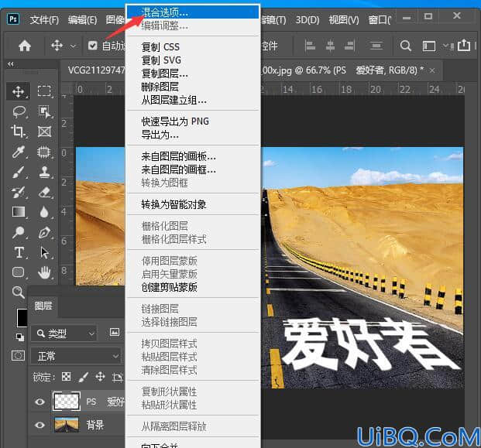Viewport: 481px width, 448px height.
Task: Click align left edges icon
Action: [311, 46]
